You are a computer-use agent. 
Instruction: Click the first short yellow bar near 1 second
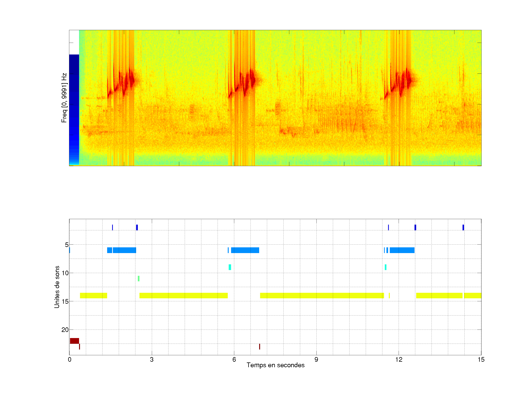[x=93, y=296]
